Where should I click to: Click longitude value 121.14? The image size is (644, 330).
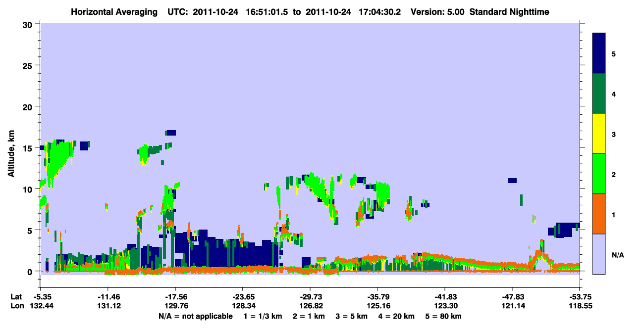coord(512,306)
